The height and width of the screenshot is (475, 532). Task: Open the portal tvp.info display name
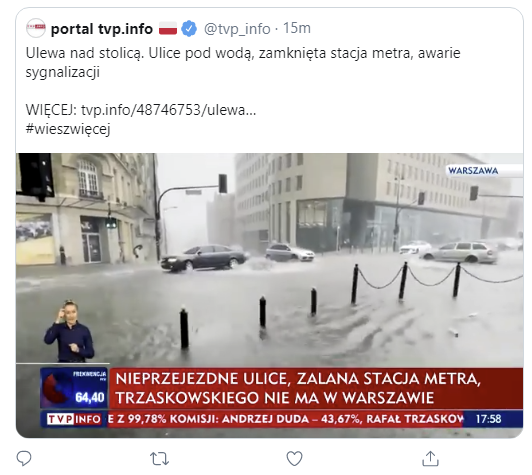(x=102, y=29)
